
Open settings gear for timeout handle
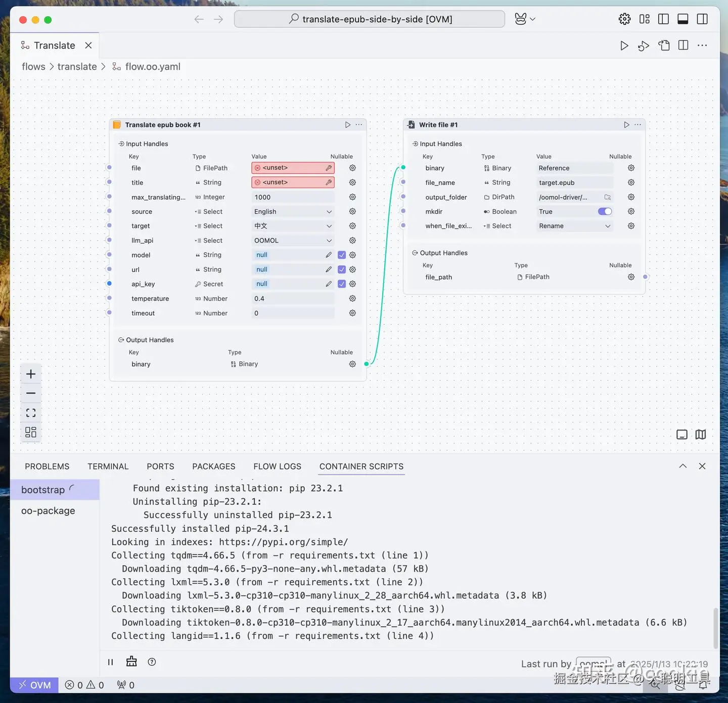coord(352,313)
